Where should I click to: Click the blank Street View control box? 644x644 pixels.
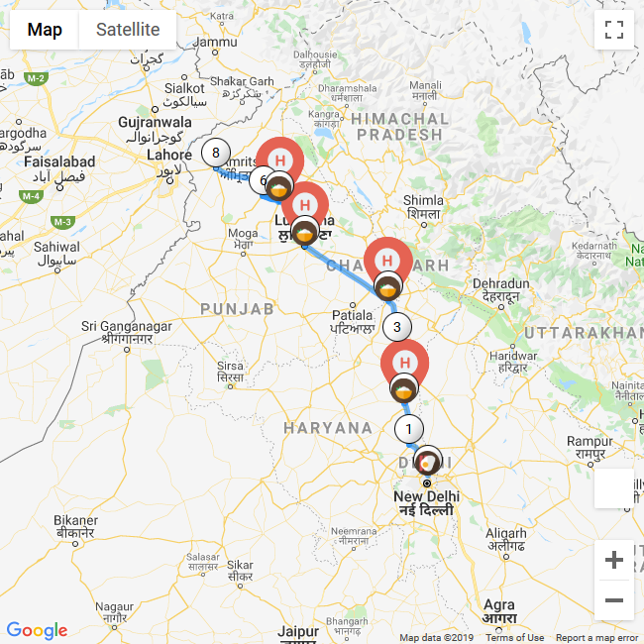[614, 488]
